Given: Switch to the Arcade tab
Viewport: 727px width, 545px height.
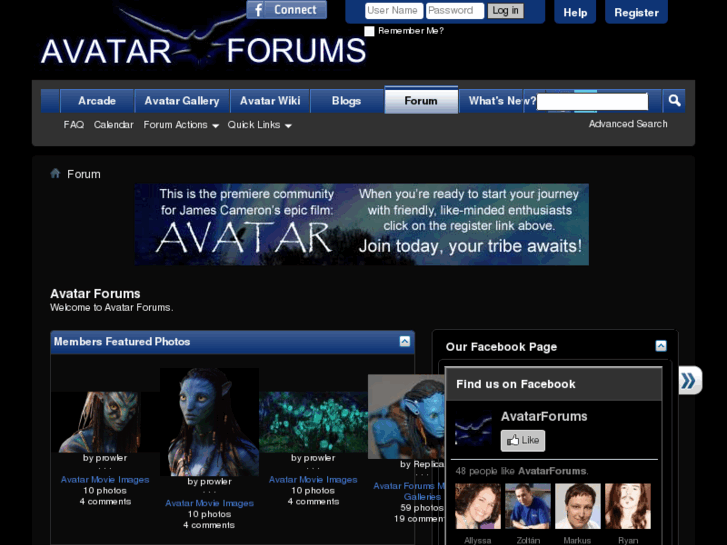Looking at the screenshot, I should [97, 101].
